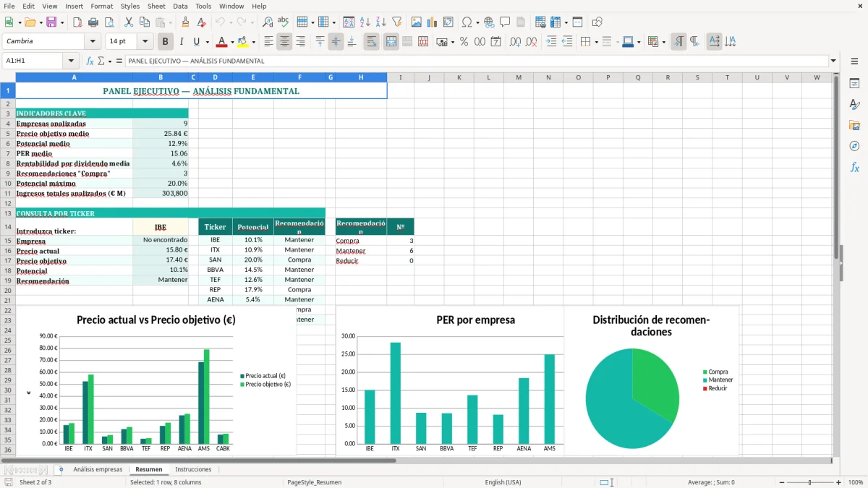
Task: Expand the Font Size dropdown
Action: coord(145,42)
